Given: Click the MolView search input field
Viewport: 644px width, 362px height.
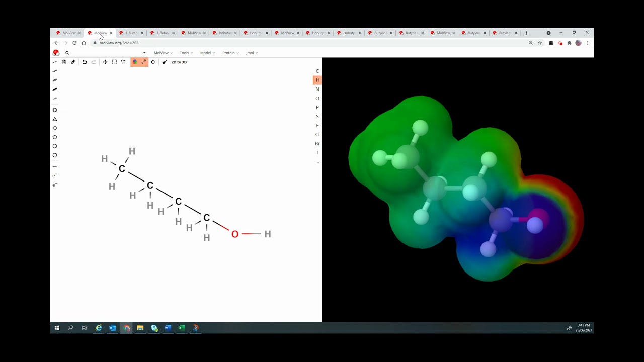Looking at the screenshot, I should point(105,53).
